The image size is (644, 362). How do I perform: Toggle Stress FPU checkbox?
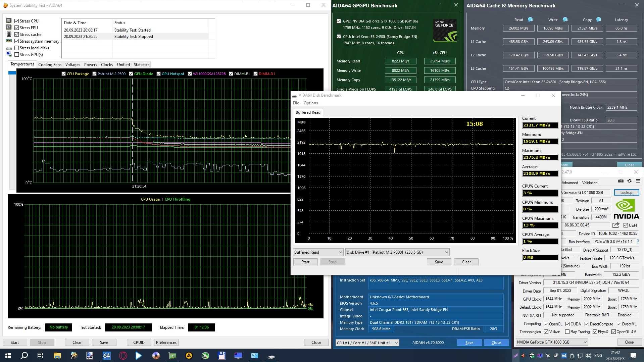pos(16,28)
